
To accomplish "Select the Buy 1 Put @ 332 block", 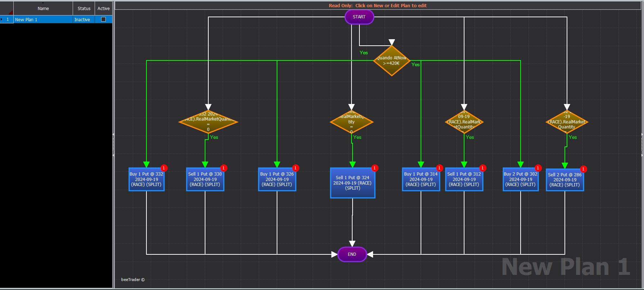I will 146,179.
